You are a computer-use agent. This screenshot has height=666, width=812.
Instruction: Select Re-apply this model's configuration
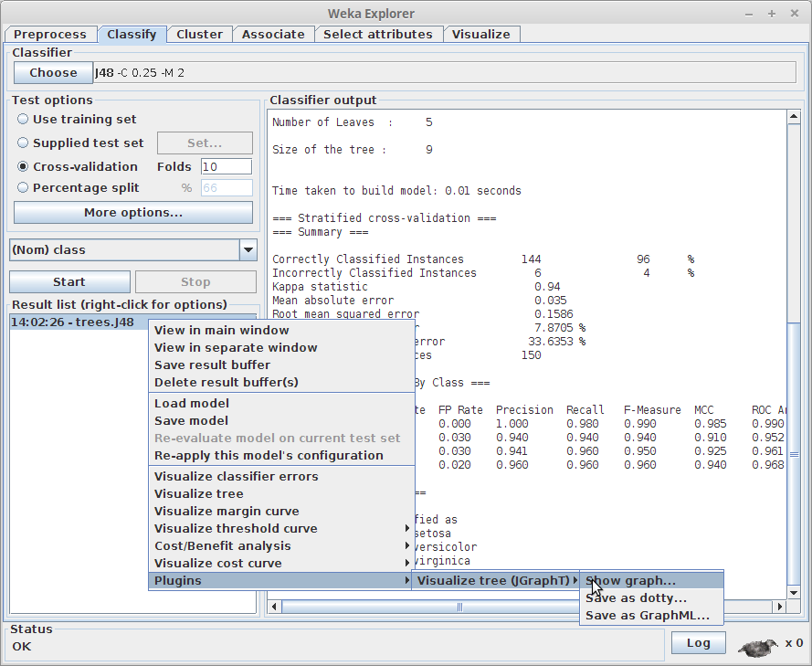tap(281, 455)
